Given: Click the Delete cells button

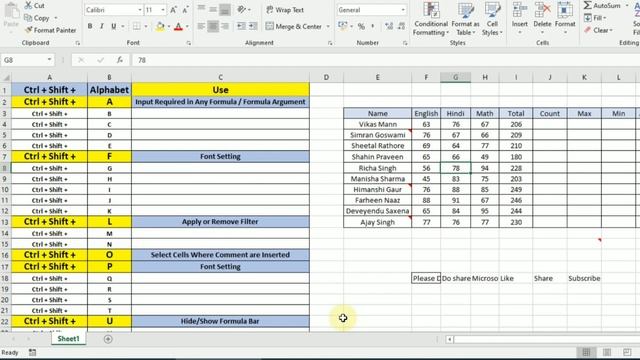Looking at the screenshot, I should (542, 19).
